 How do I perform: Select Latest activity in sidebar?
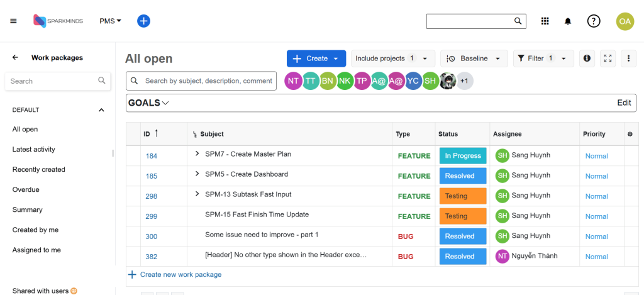34,149
